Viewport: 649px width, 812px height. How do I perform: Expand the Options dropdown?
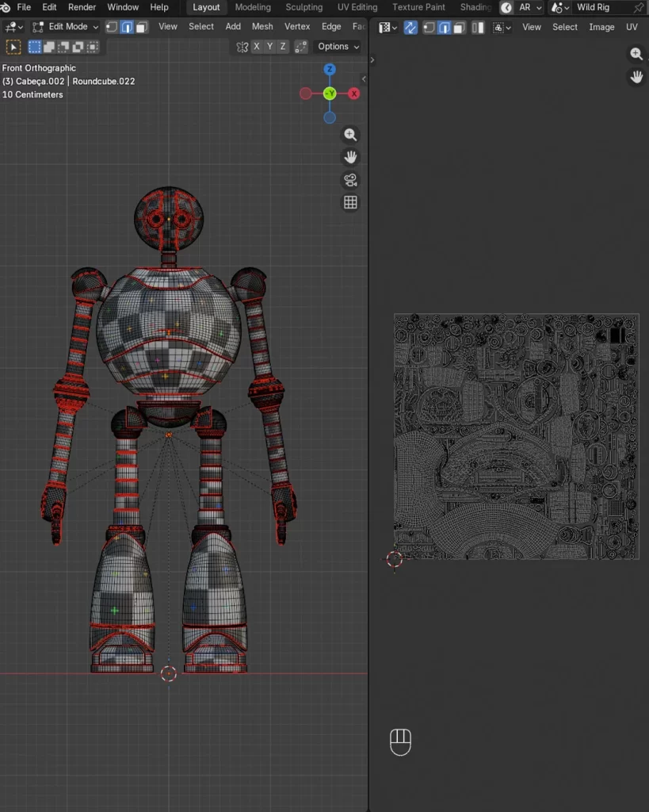point(338,47)
